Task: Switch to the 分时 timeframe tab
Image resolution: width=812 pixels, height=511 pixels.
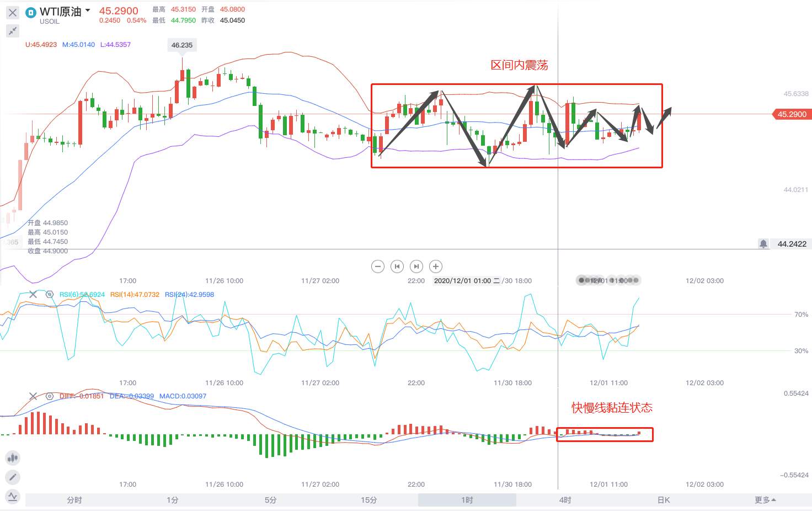Action: (x=74, y=500)
